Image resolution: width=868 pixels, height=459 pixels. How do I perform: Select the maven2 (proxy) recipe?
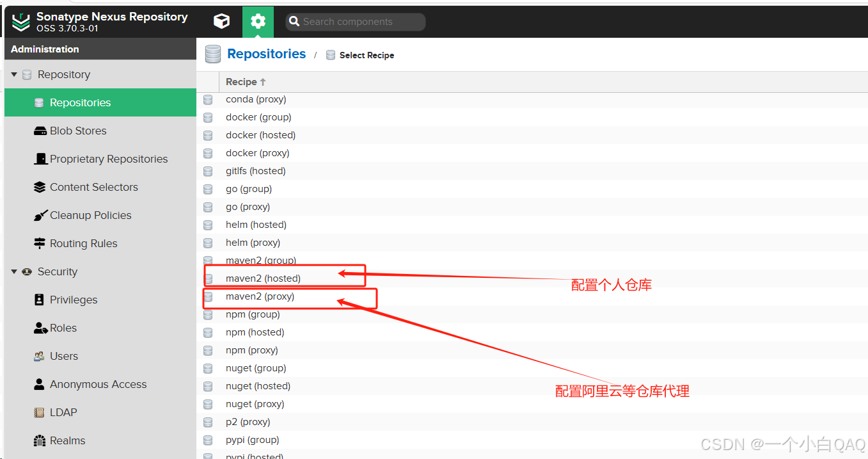(x=532, y=296)
